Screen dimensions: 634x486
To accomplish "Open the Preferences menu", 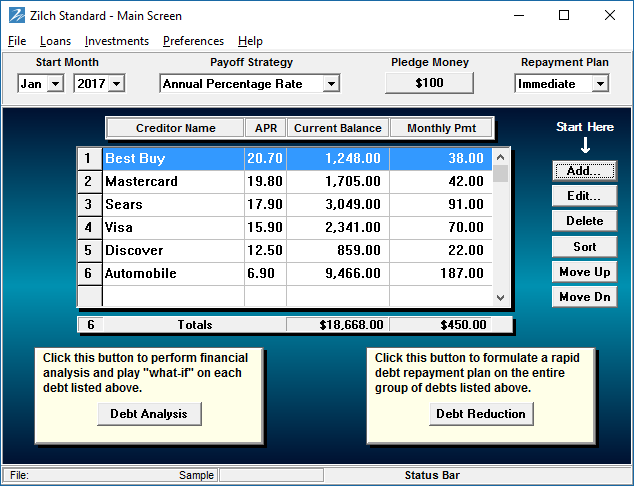I will [193, 41].
